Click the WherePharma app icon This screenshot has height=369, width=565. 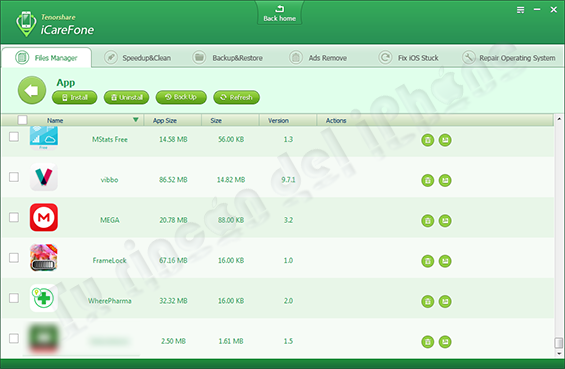(44, 298)
